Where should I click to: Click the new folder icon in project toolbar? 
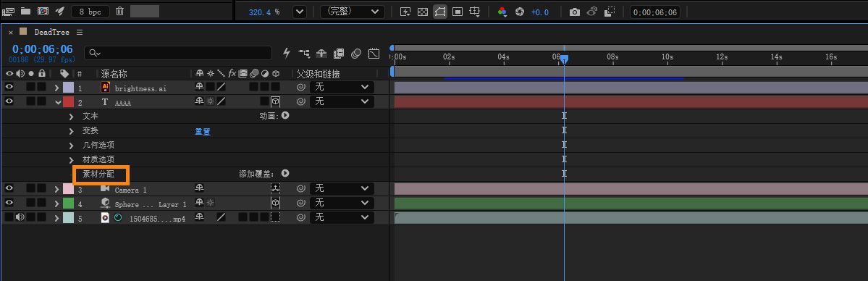tap(25, 11)
